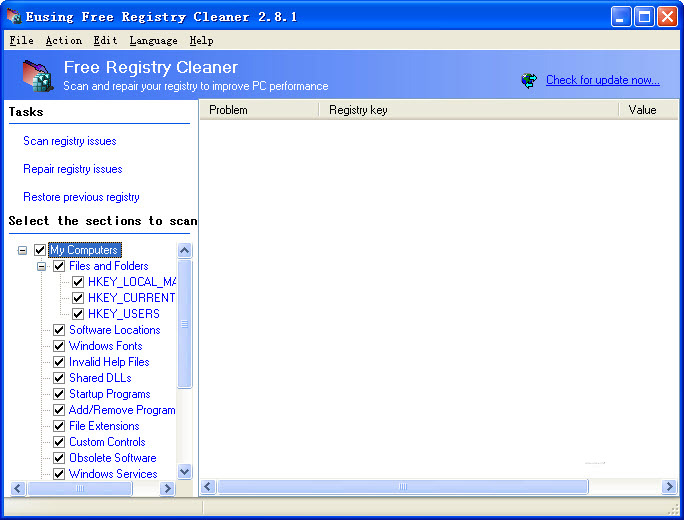Image resolution: width=684 pixels, height=520 pixels.
Task: Maximize the Registry Cleaner window
Action: click(644, 17)
